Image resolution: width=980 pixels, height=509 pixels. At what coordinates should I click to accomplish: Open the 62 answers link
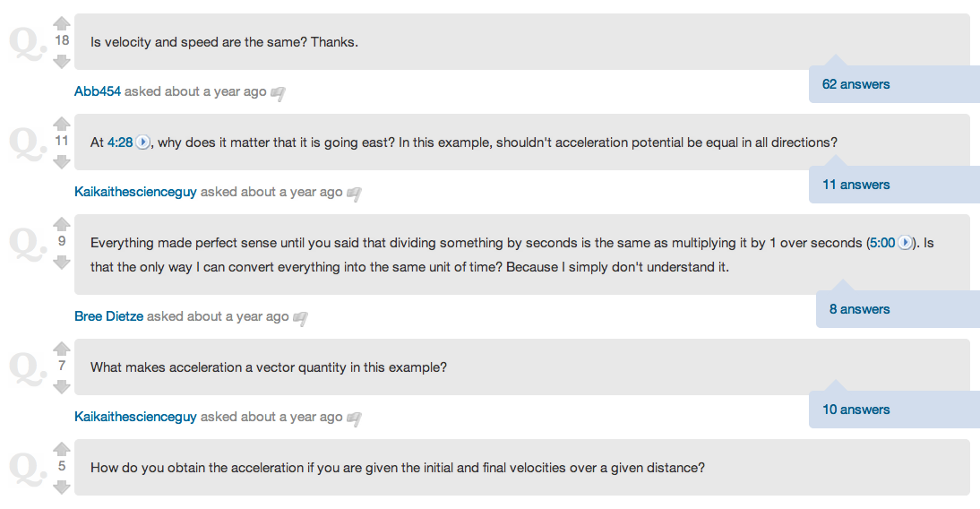tap(855, 84)
